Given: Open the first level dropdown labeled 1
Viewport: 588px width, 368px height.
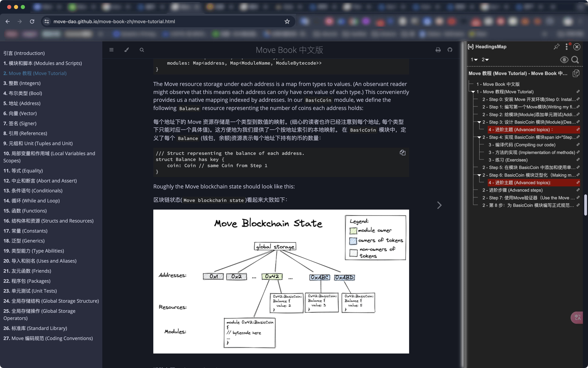Looking at the screenshot, I should (x=474, y=60).
